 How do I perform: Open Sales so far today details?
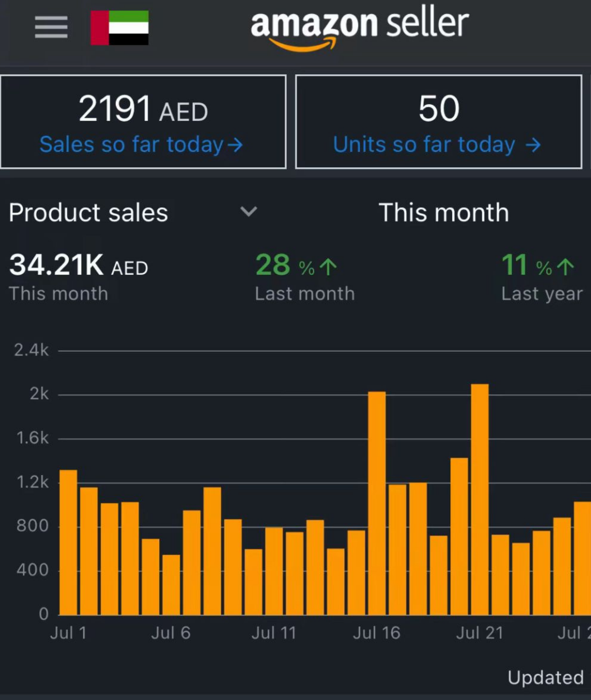pyautogui.click(x=143, y=122)
